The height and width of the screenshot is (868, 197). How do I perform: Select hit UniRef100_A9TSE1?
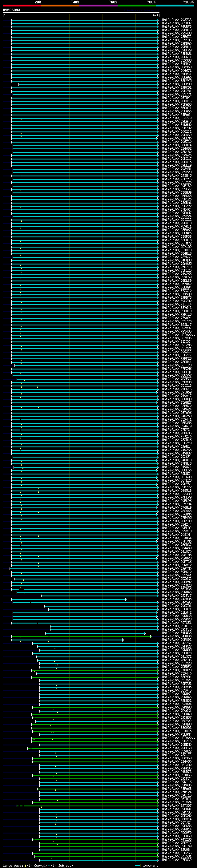click(176, 623)
